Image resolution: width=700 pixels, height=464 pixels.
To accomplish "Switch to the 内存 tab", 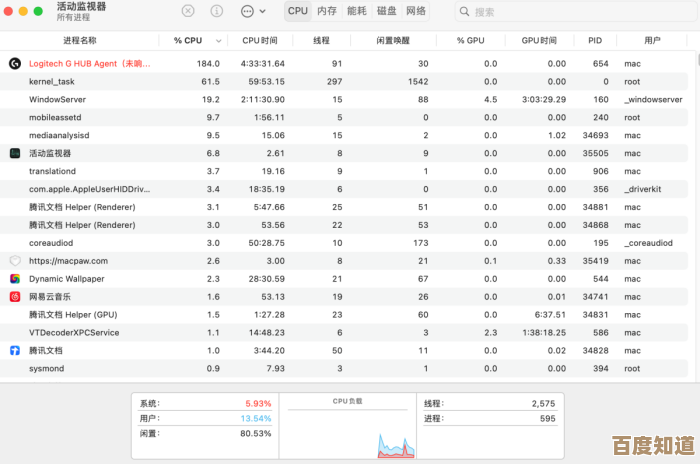I will pyautogui.click(x=327, y=11).
